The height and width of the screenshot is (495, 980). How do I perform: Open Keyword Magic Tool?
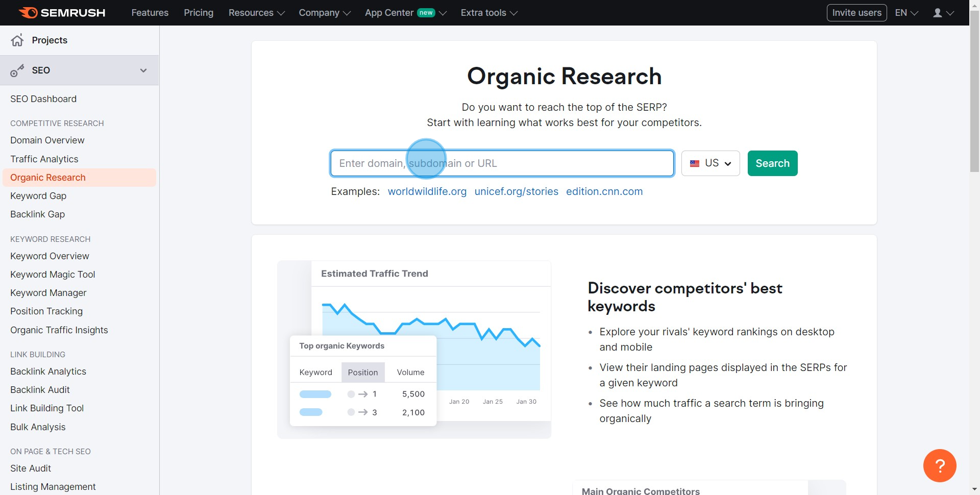[53, 275]
